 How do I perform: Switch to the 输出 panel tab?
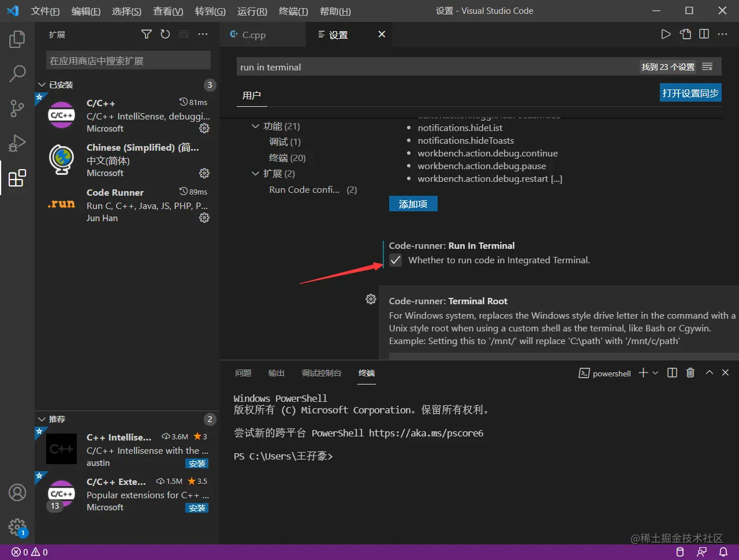click(x=277, y=373)
